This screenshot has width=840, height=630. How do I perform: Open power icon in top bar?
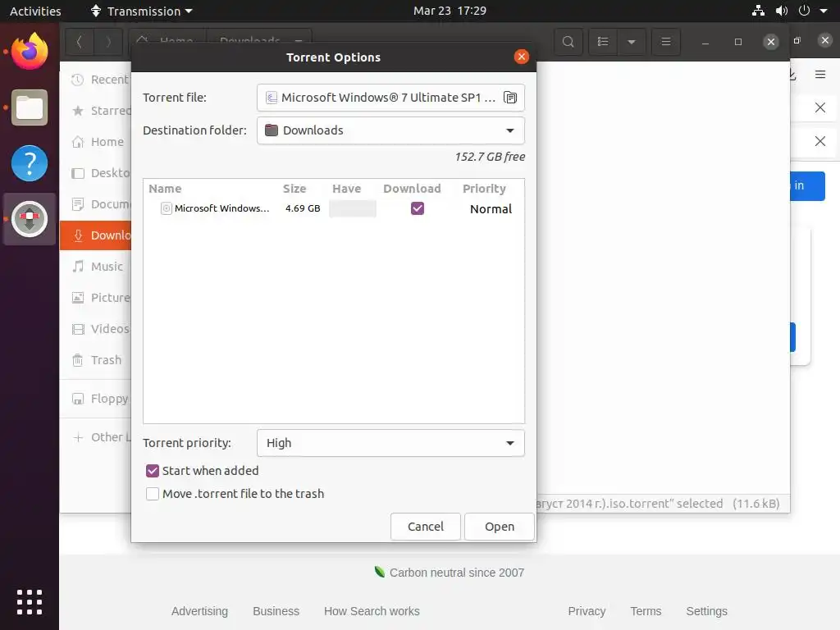point(804,11)
